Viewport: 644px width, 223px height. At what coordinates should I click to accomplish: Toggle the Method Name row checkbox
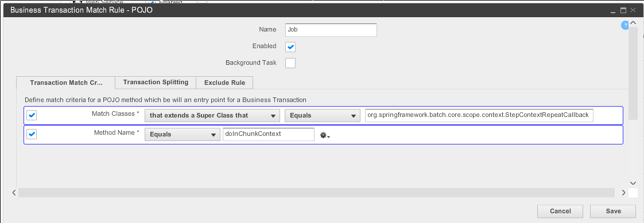(32, 134)
